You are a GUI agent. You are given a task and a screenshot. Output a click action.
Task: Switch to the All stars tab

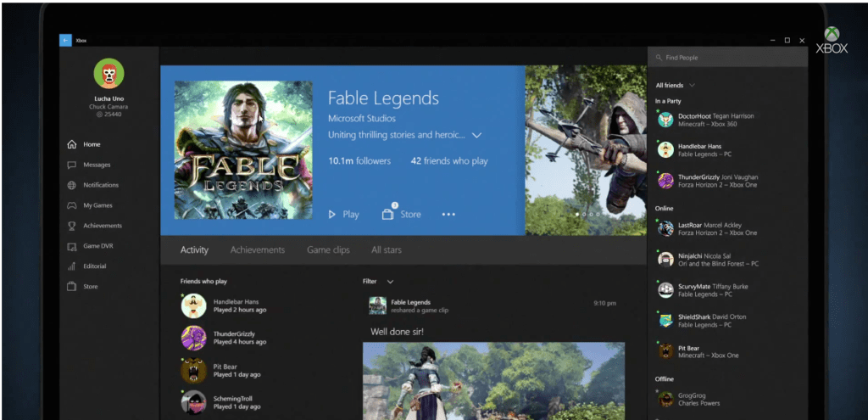(x=387, y=250)
